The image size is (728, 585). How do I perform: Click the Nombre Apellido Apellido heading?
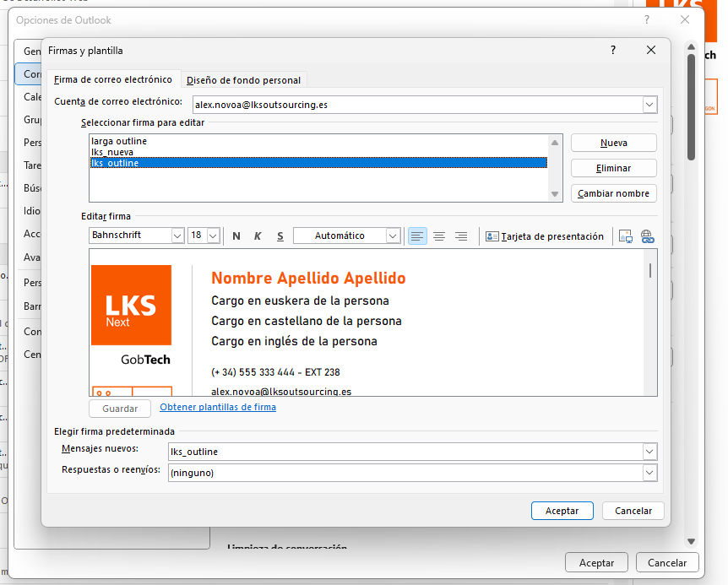[x=308, y=279]
